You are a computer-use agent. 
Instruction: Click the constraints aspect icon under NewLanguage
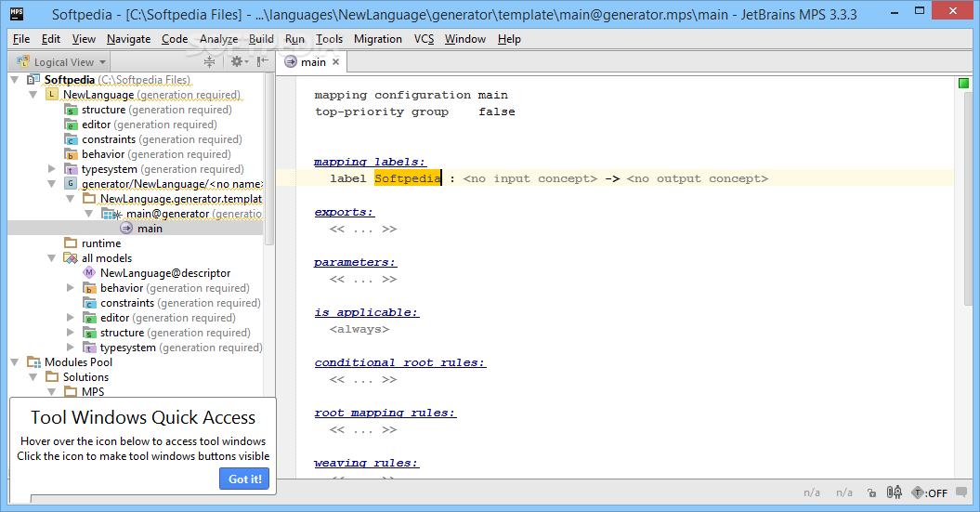[72, 139]
